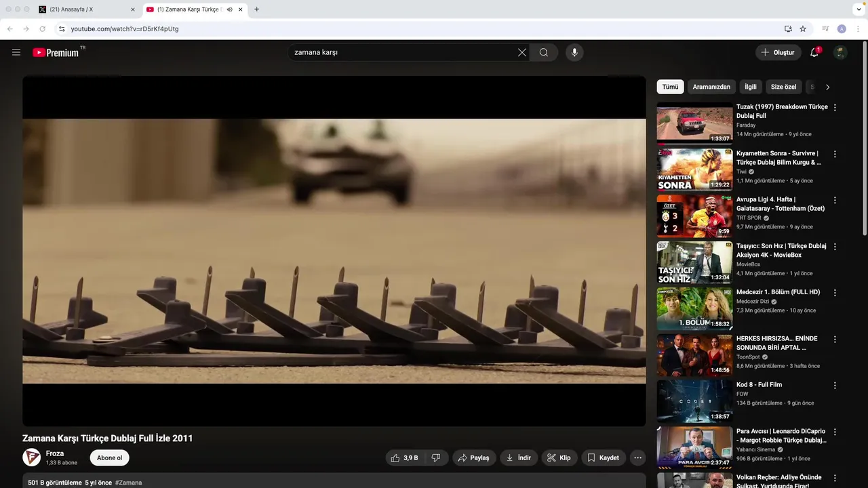Open Volkan Reçber: Adliye Önünde title
This screenshot has width=868, height=488.
pos(779,481)
